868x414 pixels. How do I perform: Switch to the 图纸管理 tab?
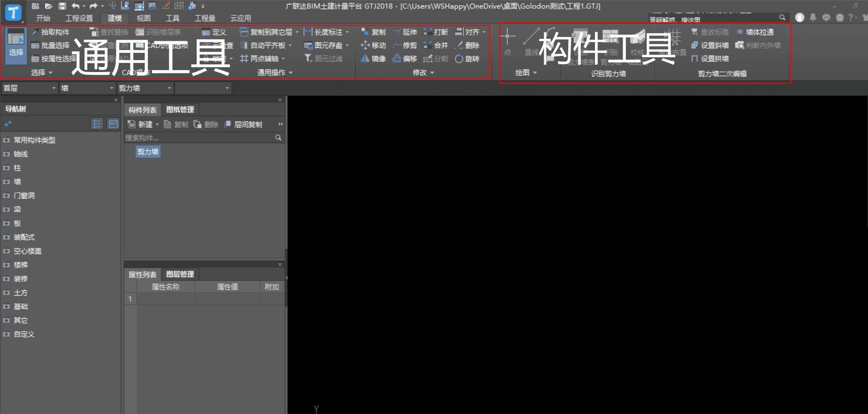click(180, 110)
